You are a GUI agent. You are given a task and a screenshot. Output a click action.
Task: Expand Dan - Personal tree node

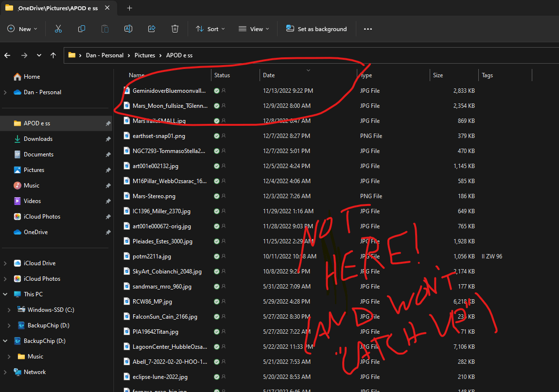[x=5, y=92]
